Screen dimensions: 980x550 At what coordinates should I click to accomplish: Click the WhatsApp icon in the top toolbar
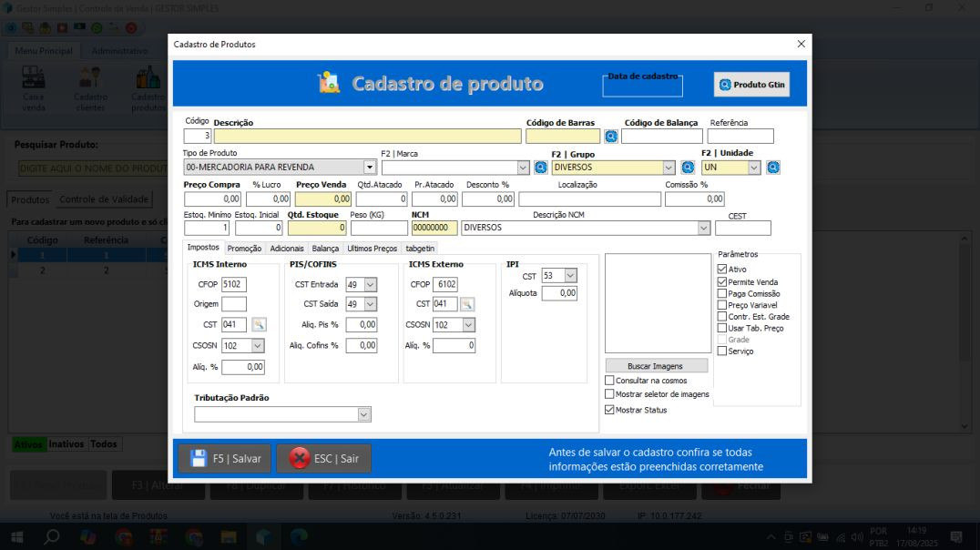click(96, 28)
